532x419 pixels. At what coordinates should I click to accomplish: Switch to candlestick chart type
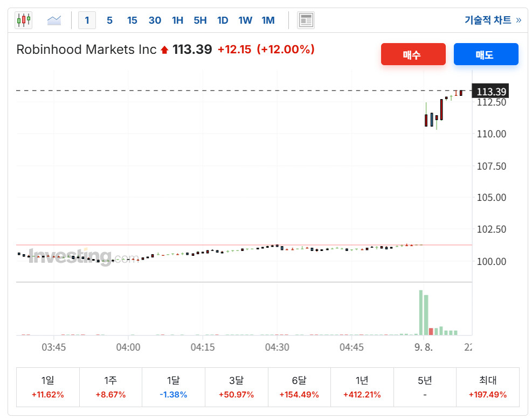tap(23, 20)
